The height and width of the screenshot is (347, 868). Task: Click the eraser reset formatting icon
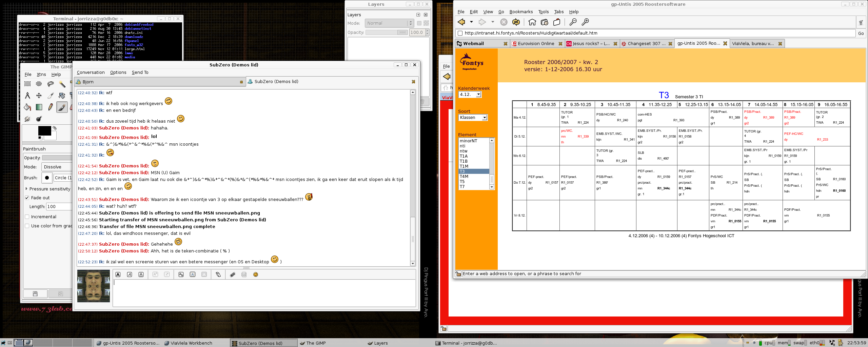218,274
